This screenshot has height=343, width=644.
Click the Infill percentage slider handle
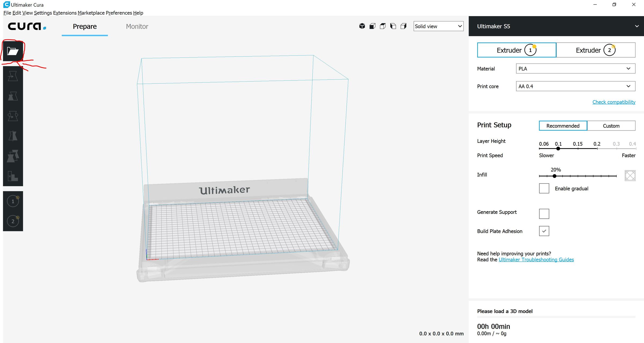(554, 176)
